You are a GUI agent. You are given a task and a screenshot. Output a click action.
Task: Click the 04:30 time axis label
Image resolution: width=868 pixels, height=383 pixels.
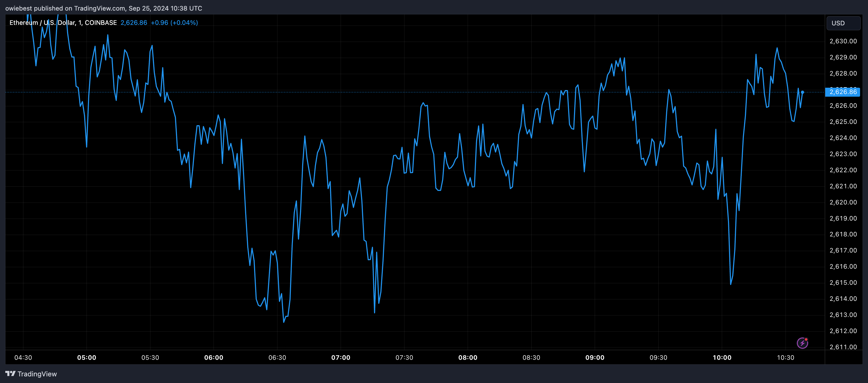[23, 357]
